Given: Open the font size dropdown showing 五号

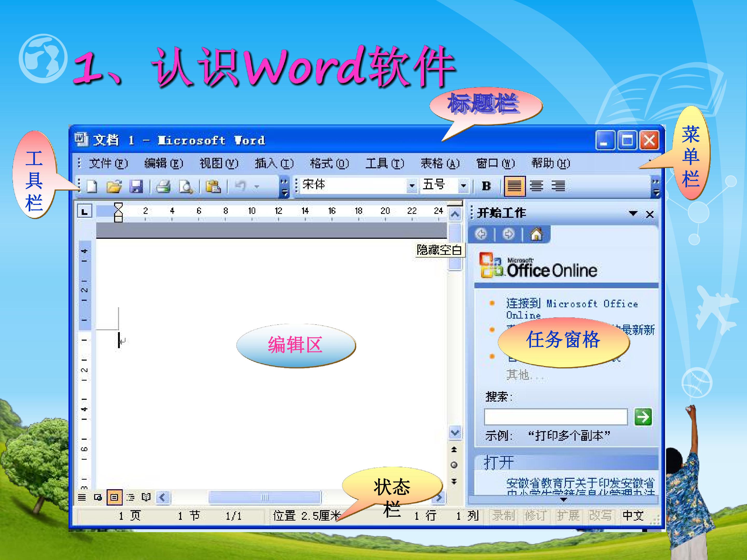Looking at the screenshot, I should (463, 185).
